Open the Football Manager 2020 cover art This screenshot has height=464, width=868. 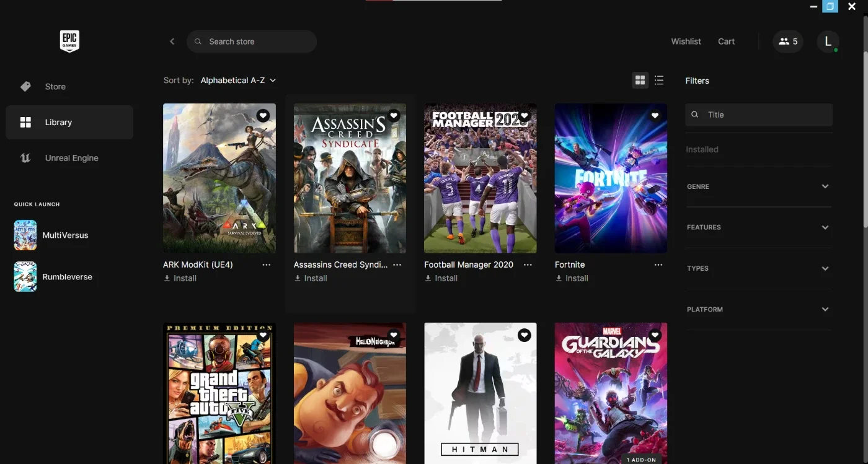tap(480, 178)
